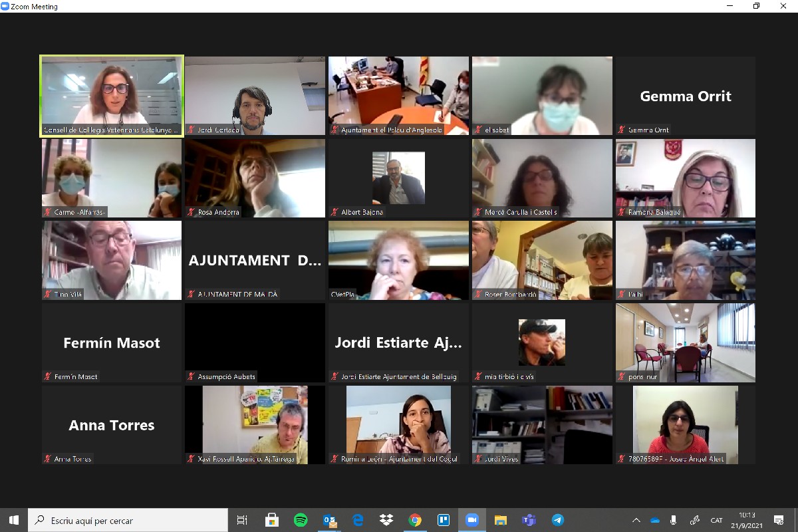Open Google Chrome from the taskbar

415,520
